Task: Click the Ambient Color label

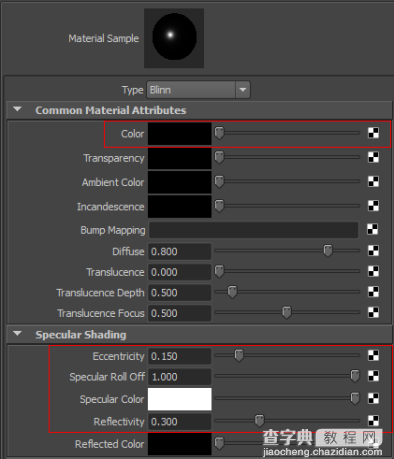Action: click(x=113, y=182)
